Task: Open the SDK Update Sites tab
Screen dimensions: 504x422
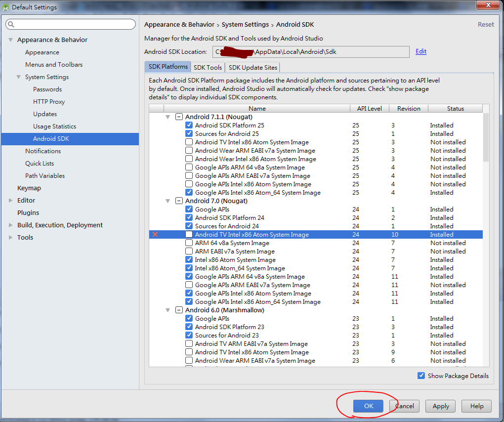Action: click(x=252, y=68)
